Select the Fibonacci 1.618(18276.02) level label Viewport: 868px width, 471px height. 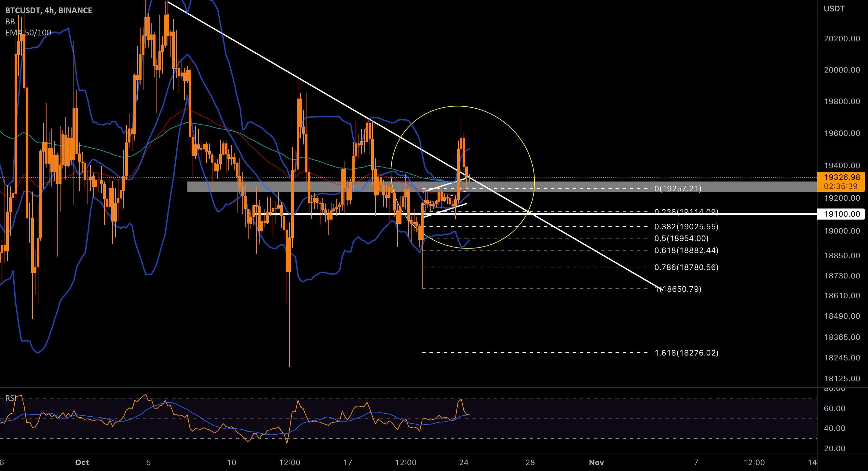pyautogui.click(x=686, y=353)
